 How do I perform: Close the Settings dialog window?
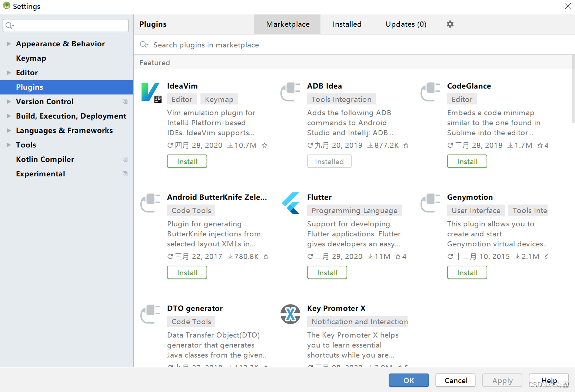(568, 6)
